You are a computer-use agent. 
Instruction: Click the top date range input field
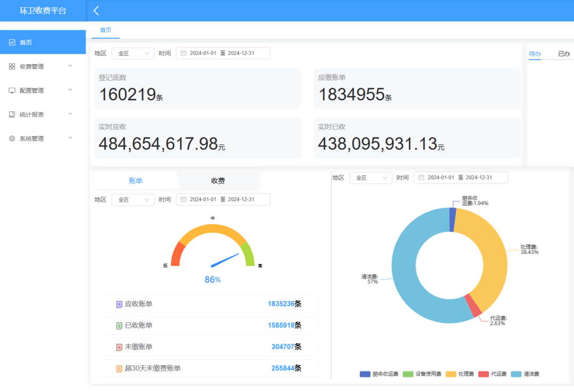(223, 53)
